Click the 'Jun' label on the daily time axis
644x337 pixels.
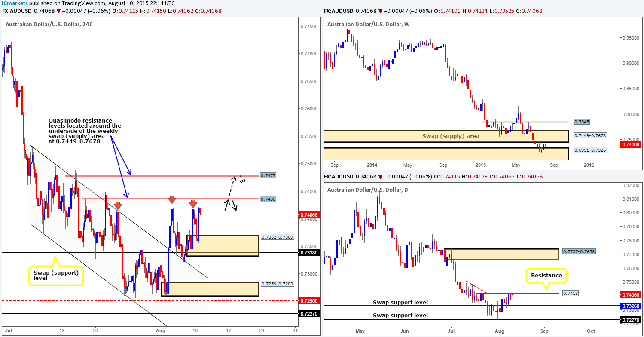tap(404, 331)
